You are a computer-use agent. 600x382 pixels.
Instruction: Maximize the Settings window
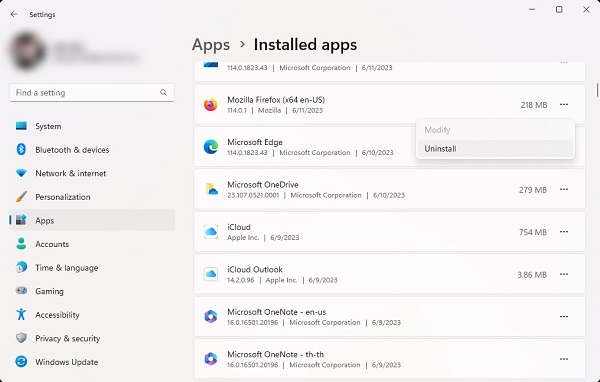coord(559,10)
